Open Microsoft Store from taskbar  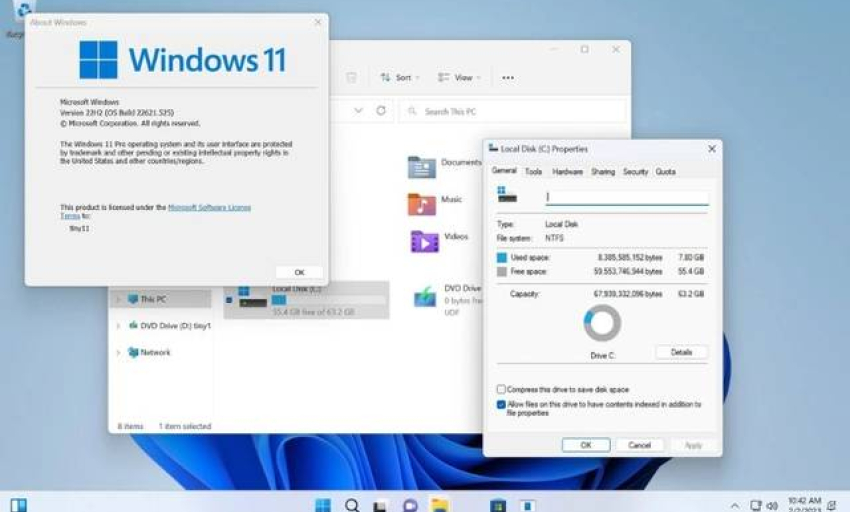click(498, 506)
